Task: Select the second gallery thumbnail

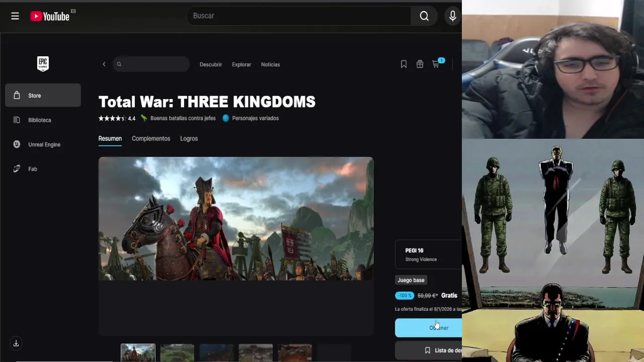Action: [x=177, y=352]
